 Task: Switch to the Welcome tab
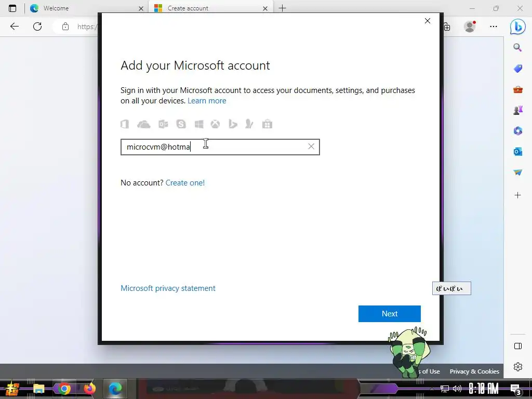point(87,8)
